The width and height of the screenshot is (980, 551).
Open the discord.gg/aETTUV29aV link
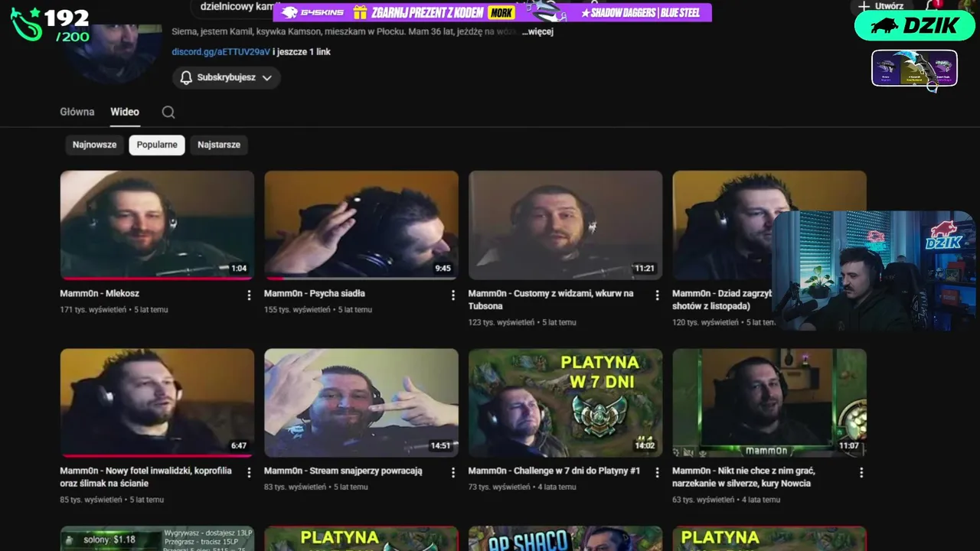pos(220,52)
